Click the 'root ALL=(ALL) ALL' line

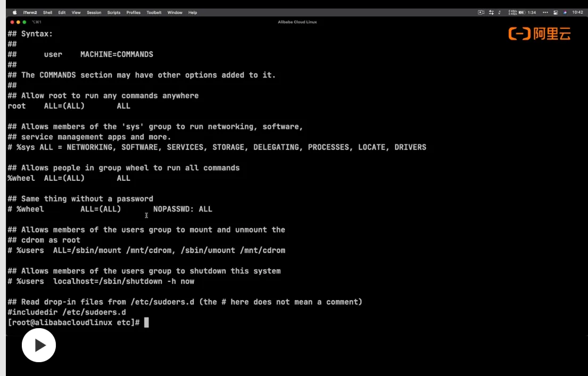pyautogui.click(x=69, y=106)
